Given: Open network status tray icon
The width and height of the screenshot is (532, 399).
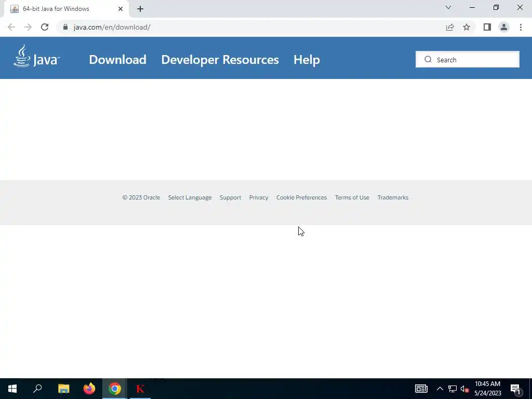Looking at the screenshot, I should click(x=453, y=389).
